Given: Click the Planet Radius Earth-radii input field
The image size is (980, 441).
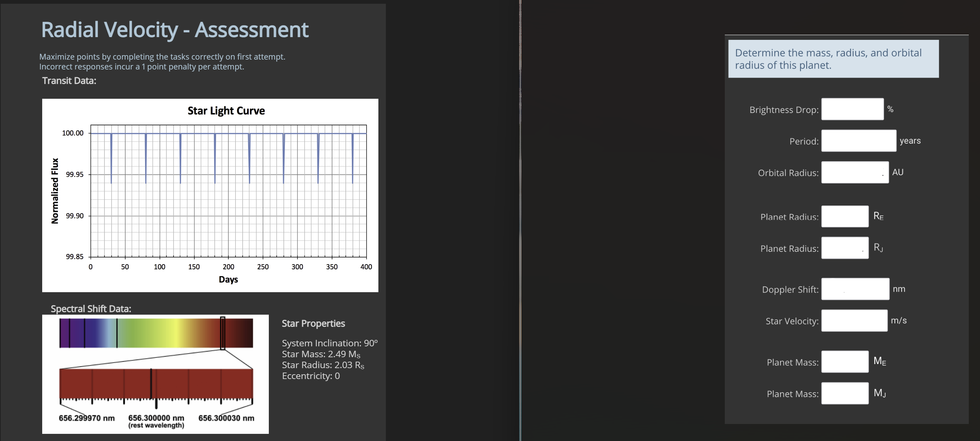Looking at the screenshot, I should tap(845, 217).
